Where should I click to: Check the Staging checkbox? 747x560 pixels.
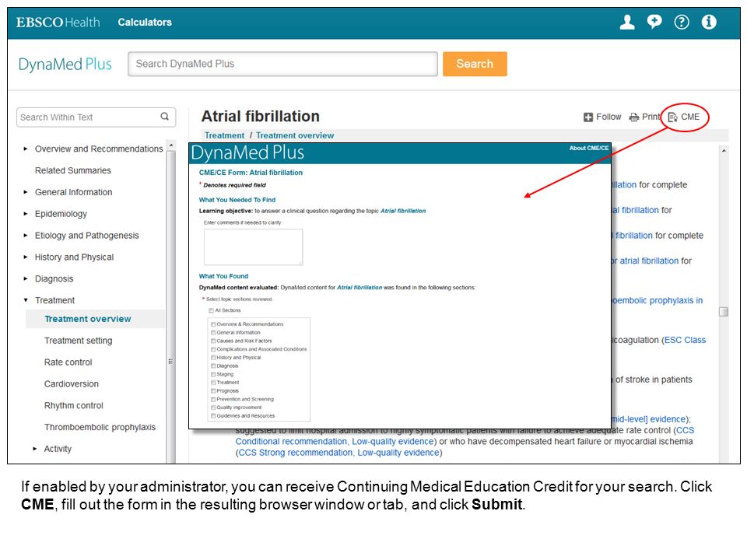(x=213, y=374)
